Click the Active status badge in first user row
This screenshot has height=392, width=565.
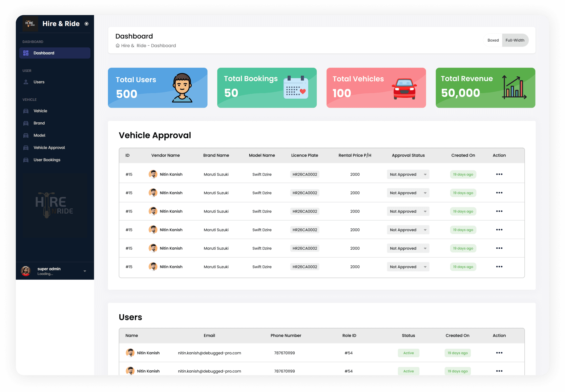(408, 353)
